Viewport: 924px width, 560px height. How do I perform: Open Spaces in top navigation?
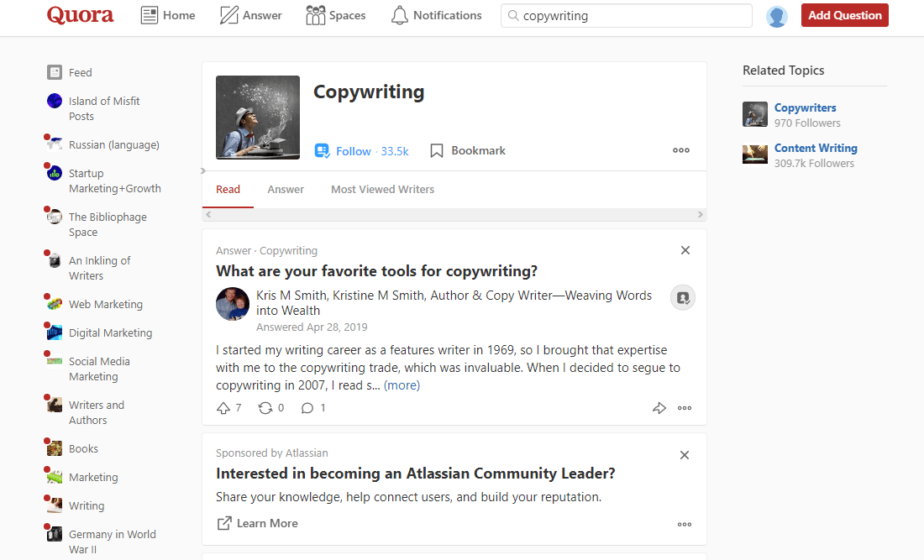(x=336, y=15)
